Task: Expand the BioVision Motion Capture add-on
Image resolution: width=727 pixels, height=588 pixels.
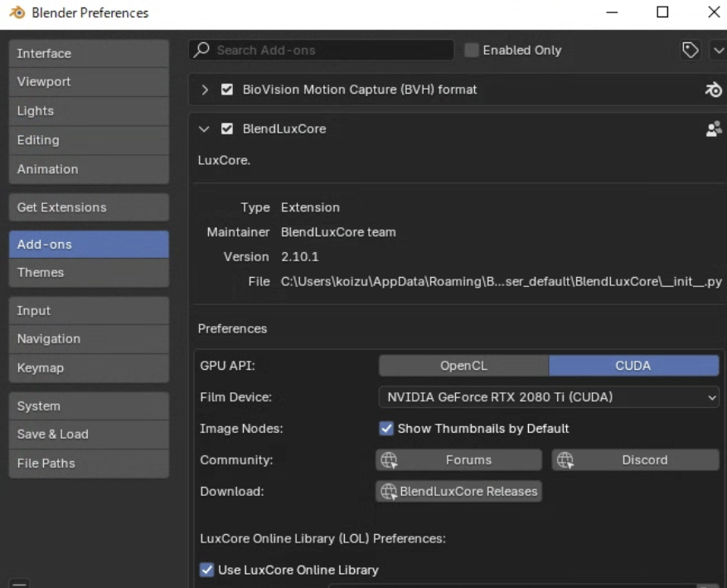Action: point(206,90)
